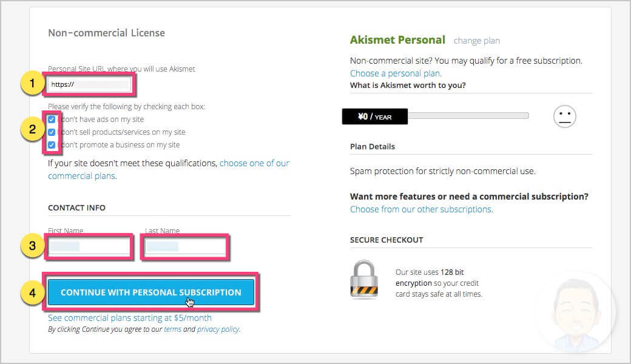Click the Last Name input field
The width and height of the screenshot is (631, 364).
click(x=186, y=246)
